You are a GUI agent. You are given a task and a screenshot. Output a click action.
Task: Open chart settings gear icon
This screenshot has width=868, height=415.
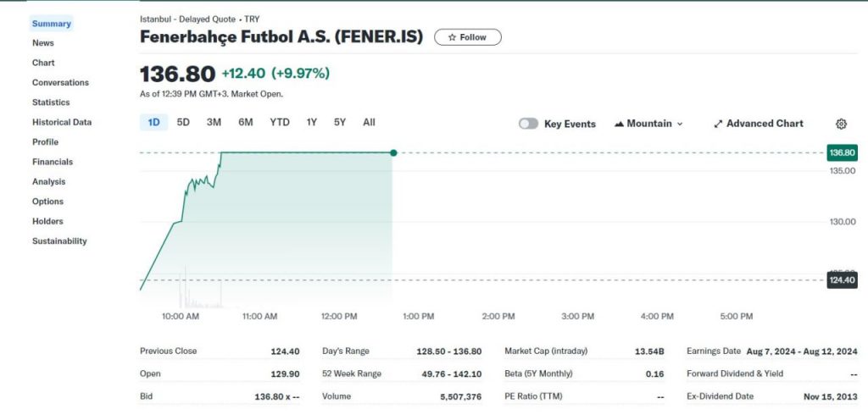(841, 124)
